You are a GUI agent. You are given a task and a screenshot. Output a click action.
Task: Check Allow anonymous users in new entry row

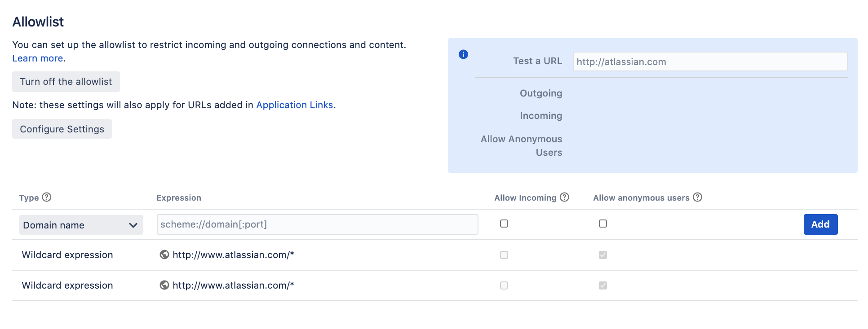pyautogui.click(x=603, y=224)
